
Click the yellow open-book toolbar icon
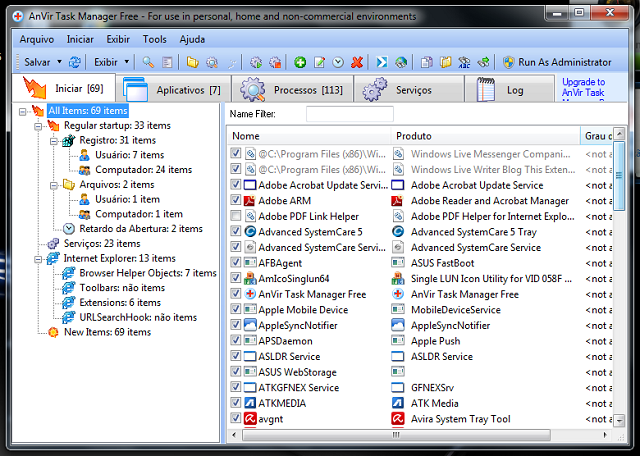click(446, 62)
